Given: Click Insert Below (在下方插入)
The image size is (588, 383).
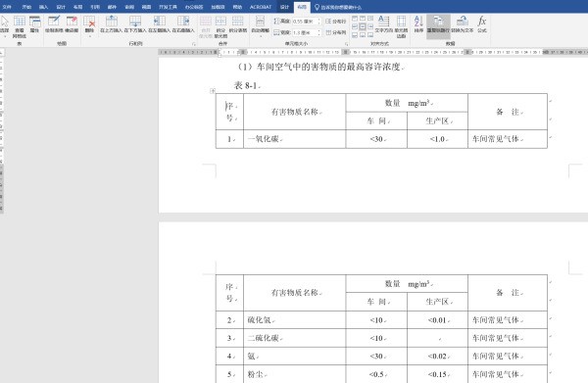Looking at the screenshot, I should 135,24.
